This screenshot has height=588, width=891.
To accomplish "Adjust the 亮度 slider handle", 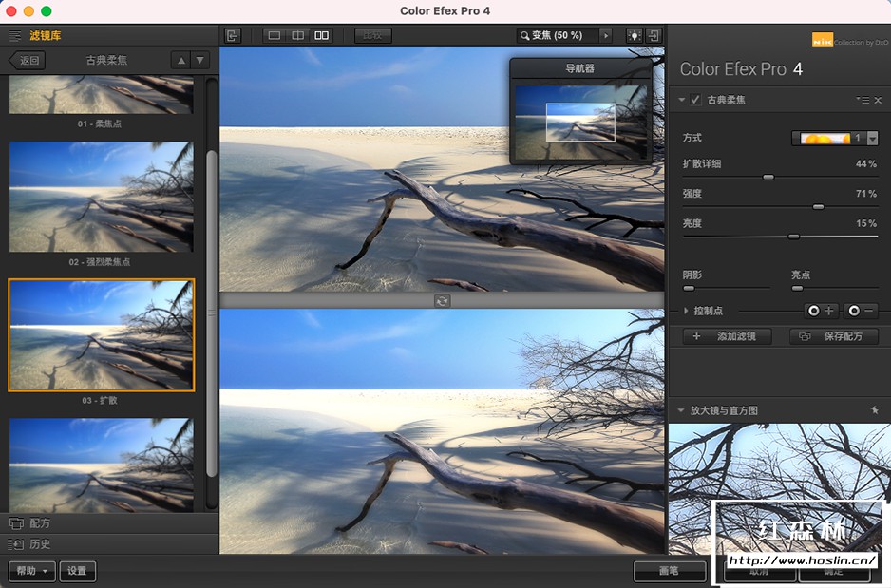I will pos(794,237).
